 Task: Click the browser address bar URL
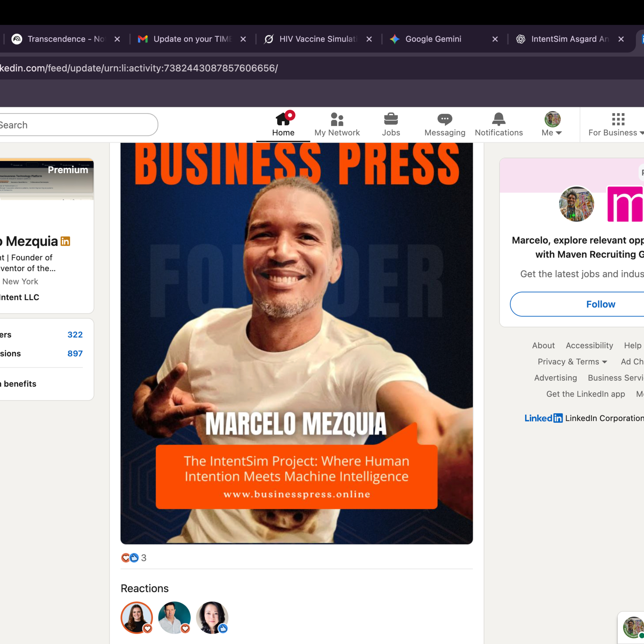pos(139,68)
